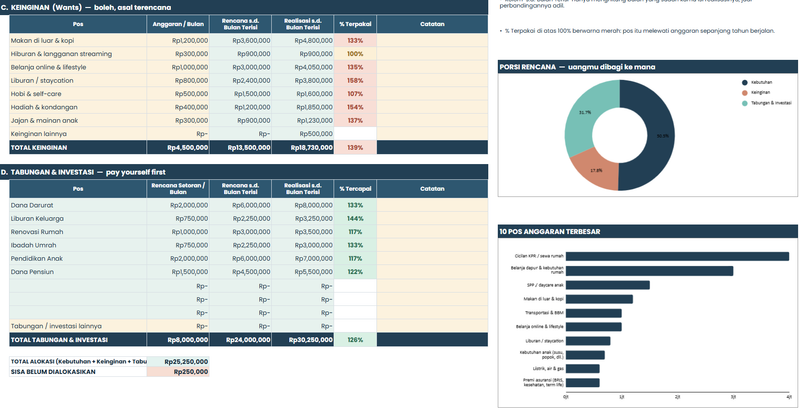Viewport: 800px width, 410px height.
Task: Click the Rp1,230,000 realisasi for Jajan & mainan anak
Action: 303,120
